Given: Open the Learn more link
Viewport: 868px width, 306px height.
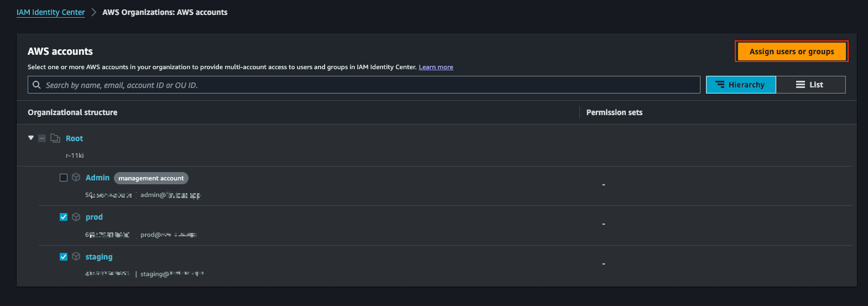Looking at the screenshot, I should coord(436,67).
